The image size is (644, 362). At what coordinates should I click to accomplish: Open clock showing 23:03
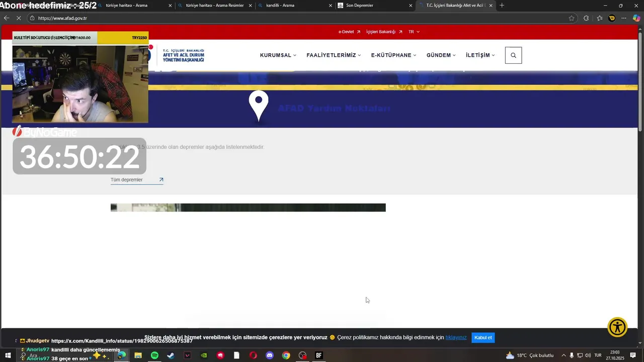615,355
